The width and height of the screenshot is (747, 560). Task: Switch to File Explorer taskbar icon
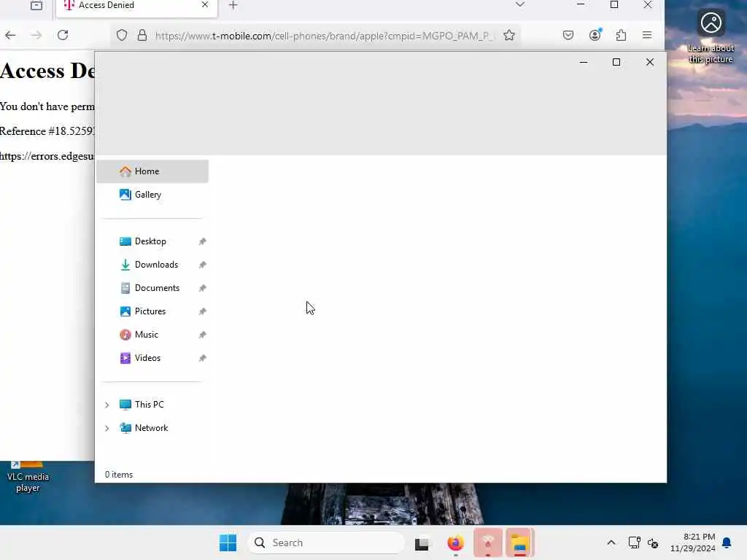(519, 542)
